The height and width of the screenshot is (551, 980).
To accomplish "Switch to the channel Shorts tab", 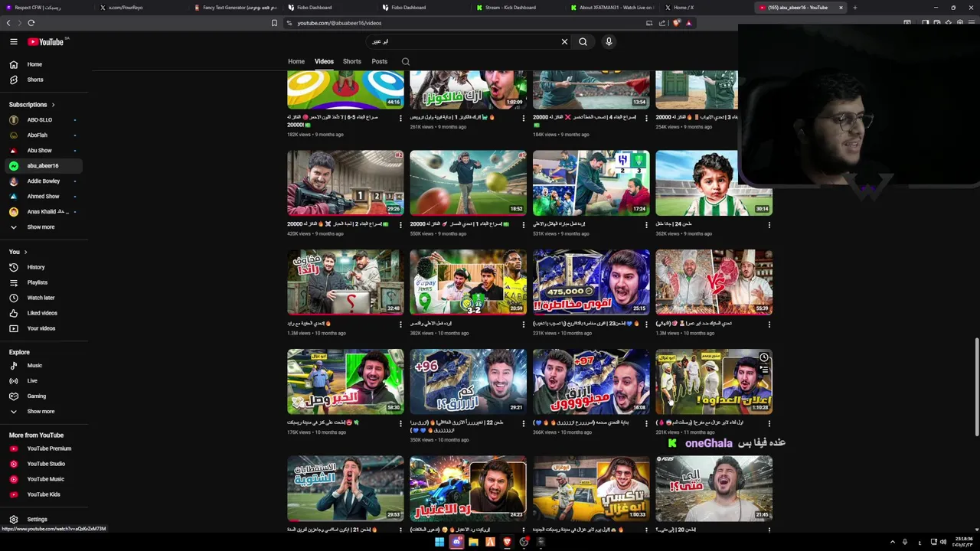I will [x=352, y=61].
